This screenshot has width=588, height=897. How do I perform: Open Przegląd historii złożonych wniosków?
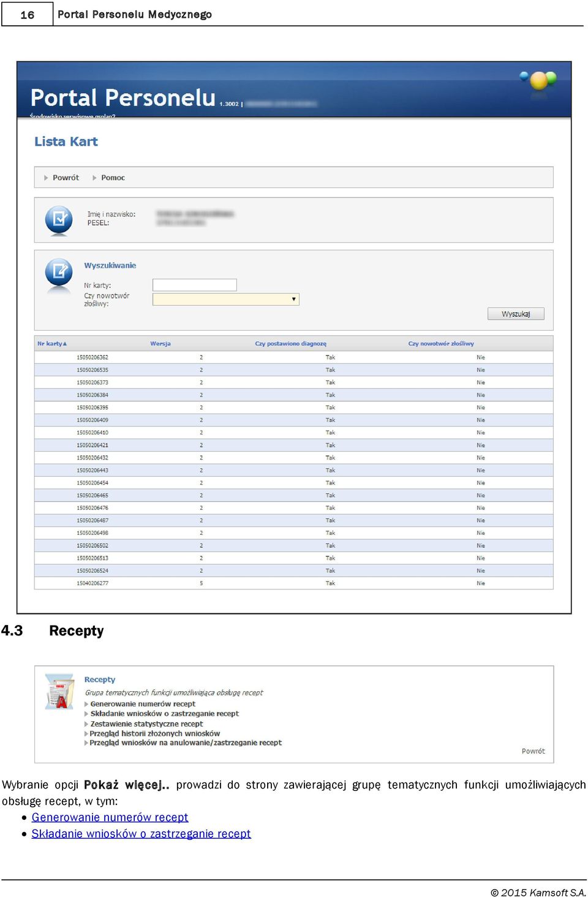(154, 733)
